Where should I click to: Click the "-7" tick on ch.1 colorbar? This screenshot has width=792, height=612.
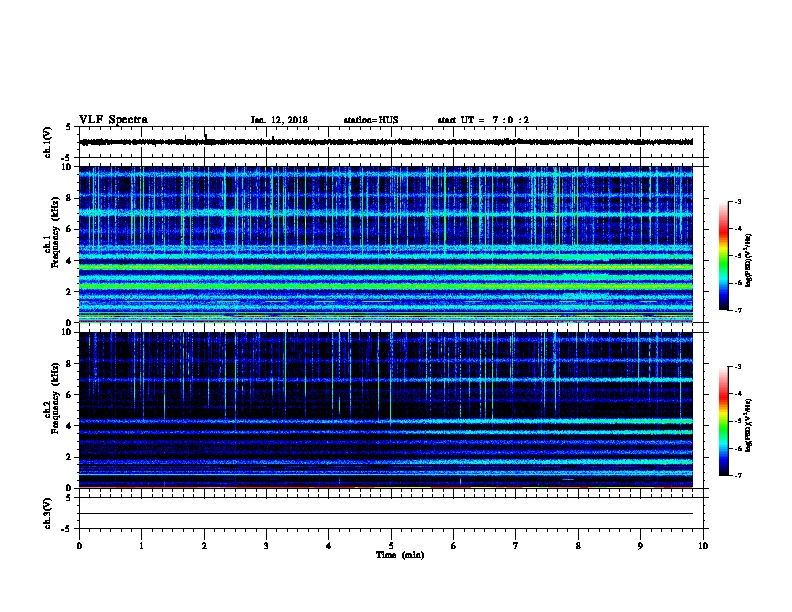737,310
